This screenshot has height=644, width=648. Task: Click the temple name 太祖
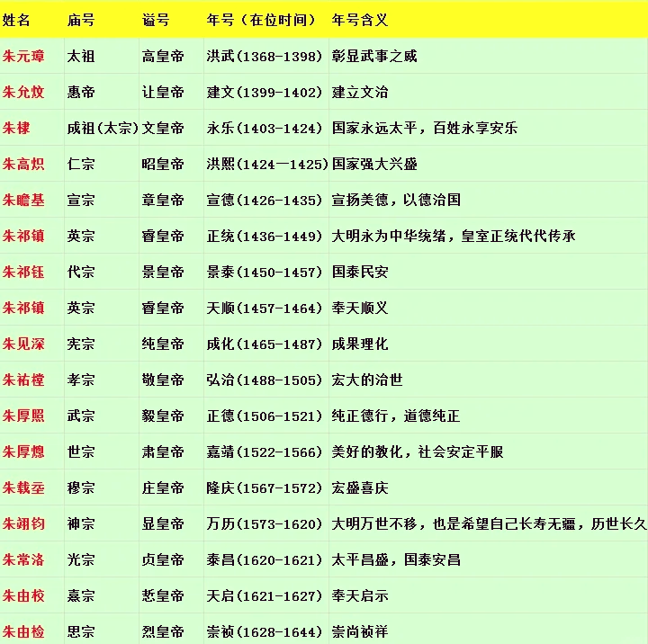81,56
